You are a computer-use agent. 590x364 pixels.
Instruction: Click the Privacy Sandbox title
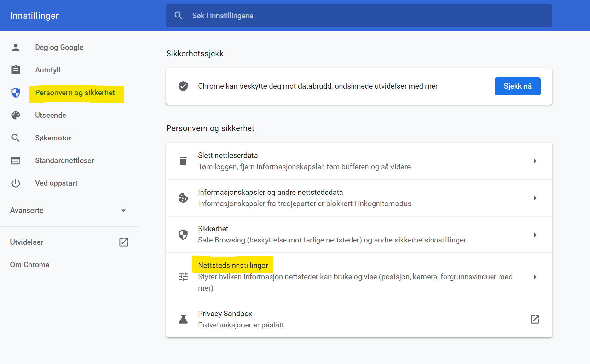pyautogui.click(x=225, y=314)
